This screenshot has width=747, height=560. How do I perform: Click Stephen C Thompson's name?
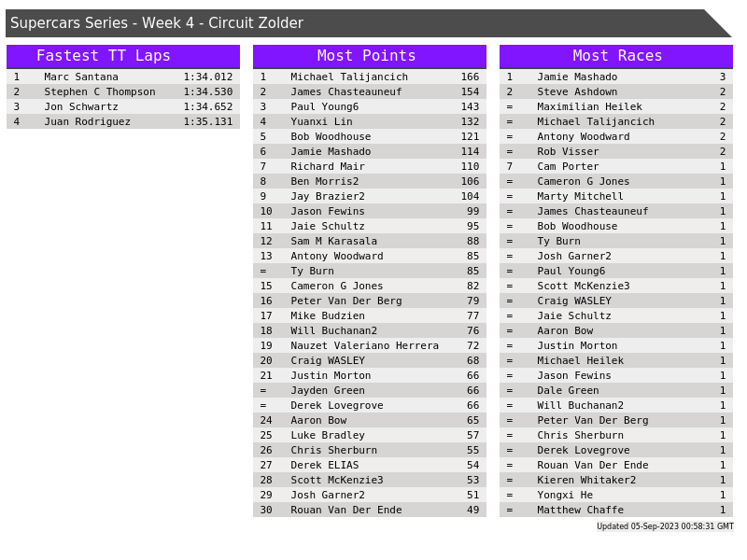point(100,91)
